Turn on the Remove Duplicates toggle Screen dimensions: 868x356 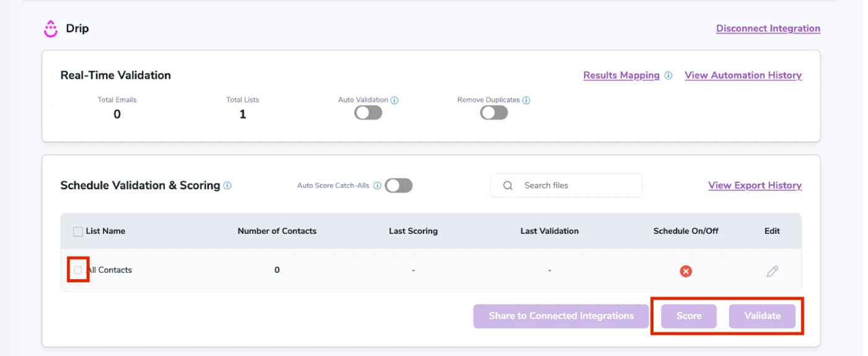coord(494,113)
